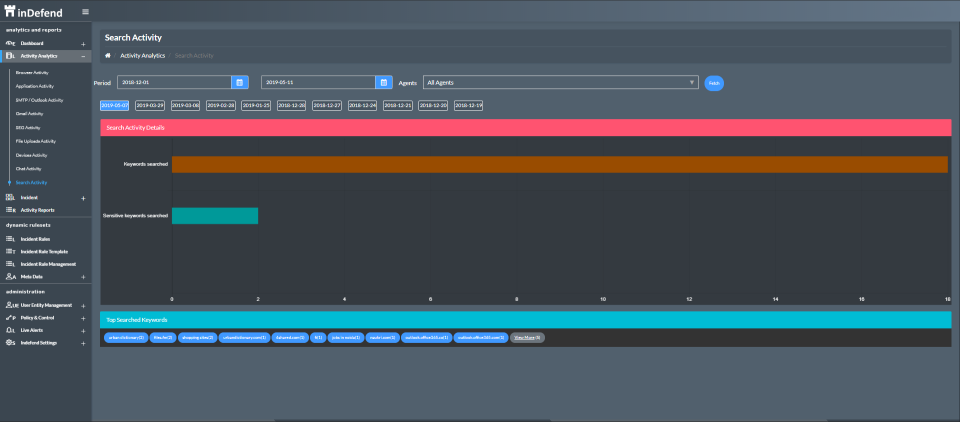The image size is (960, 422).
Task: Click the orange Keywords searched bar
Action: (x=559, y=164)
